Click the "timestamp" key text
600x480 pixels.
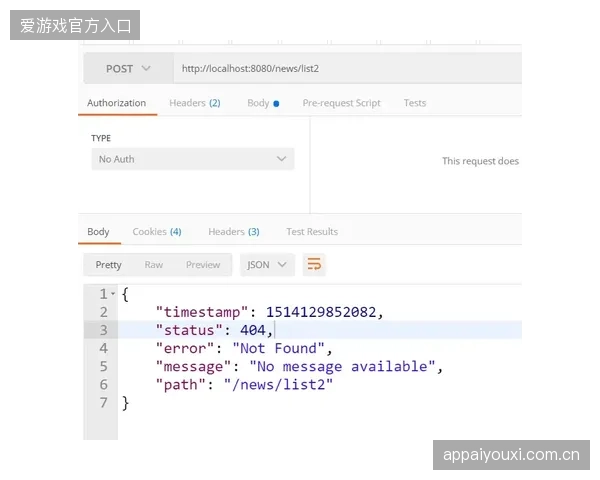coord(202,312)
